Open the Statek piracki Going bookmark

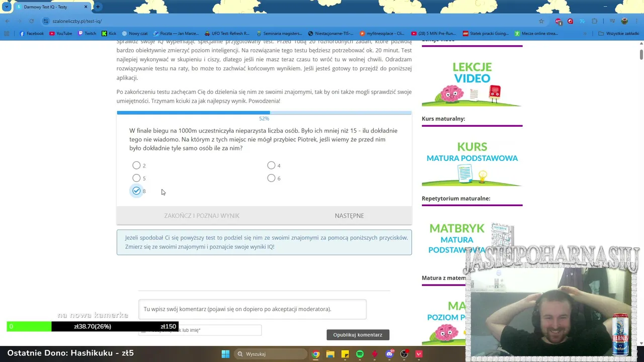(486, 34)
